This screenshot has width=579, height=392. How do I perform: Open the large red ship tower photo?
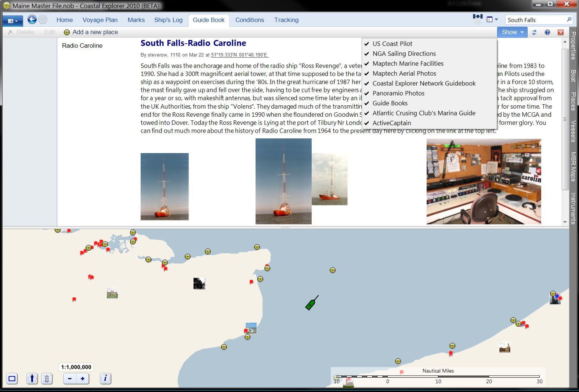pos(283,181)
